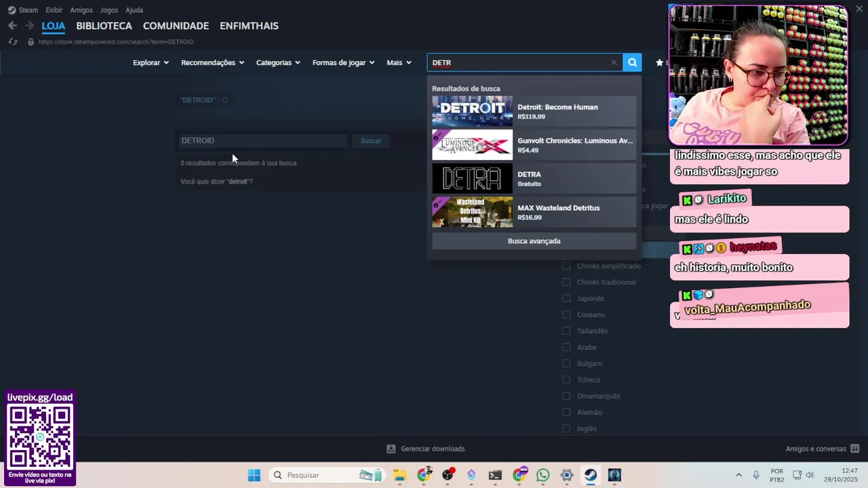Open Amigos e conversas panel

(823, 449)
